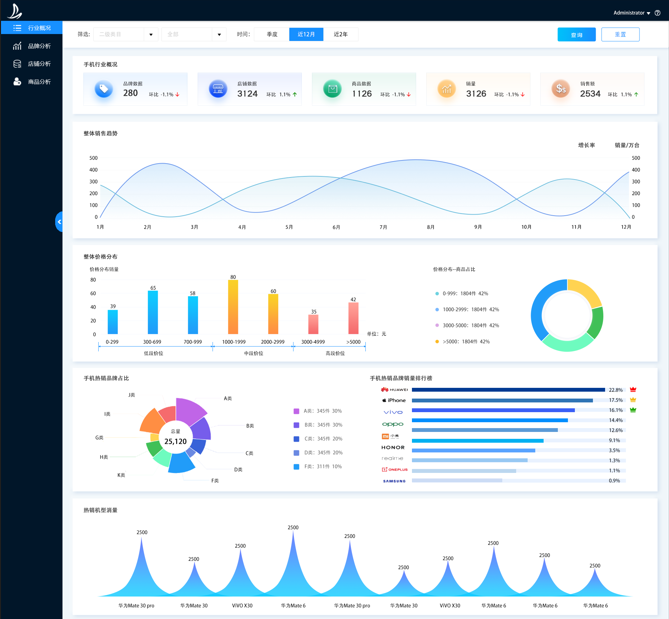The height and width of the screenshot is (619, 669).
Task: Click the green shopping bag icon on the 1126 card
Action: [332, 89]
